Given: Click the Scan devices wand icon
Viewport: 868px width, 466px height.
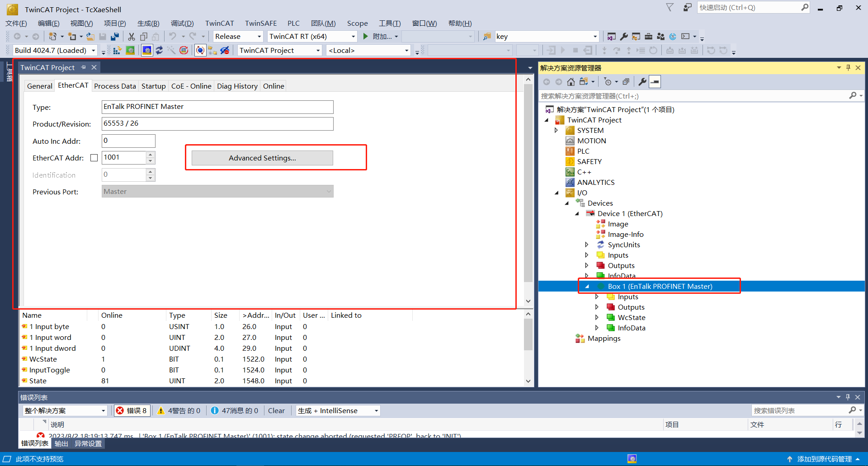Looking at the screenshot, I should 171,51.
